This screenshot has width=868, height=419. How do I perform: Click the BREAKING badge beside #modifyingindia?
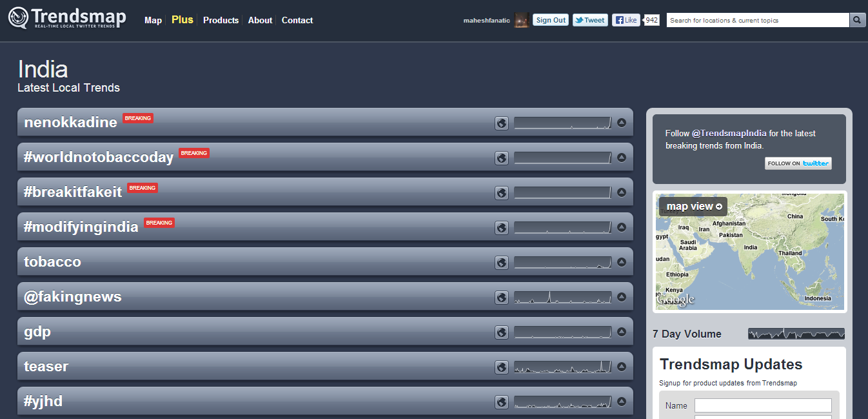click(x=159, y=223)
